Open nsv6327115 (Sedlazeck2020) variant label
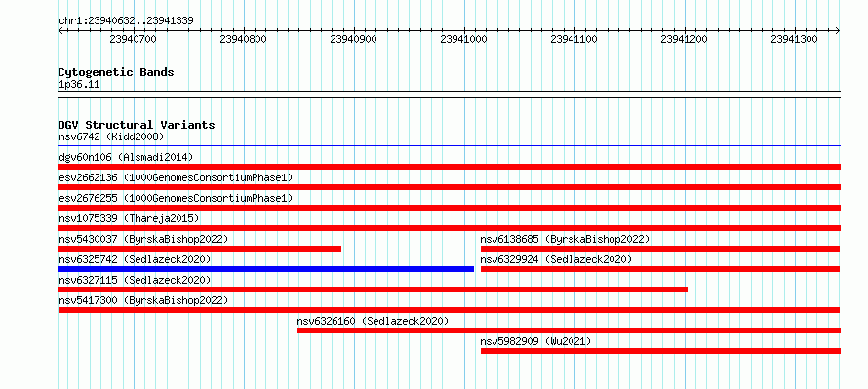Screen dimensions: 868x389 click(x=135, y=280)
